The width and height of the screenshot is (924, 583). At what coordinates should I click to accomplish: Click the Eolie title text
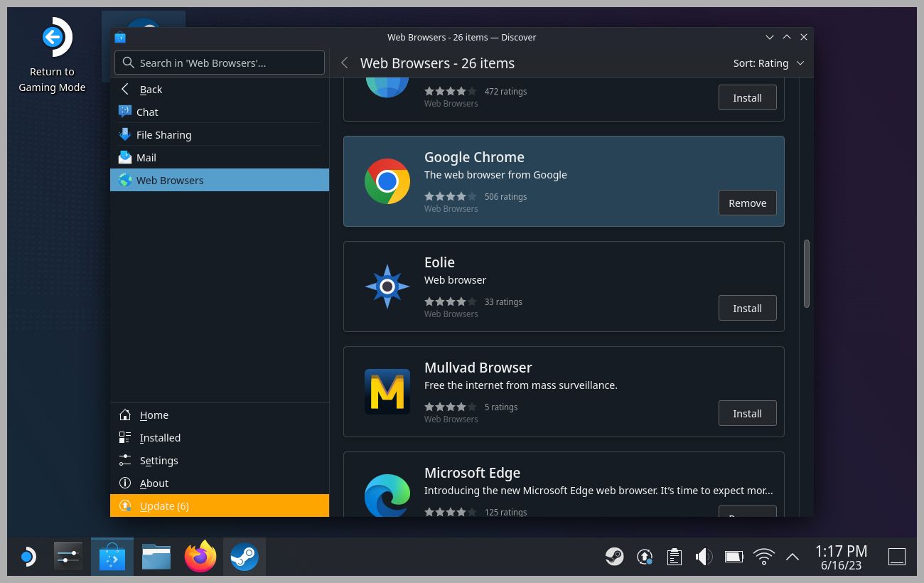pos(439,262)
